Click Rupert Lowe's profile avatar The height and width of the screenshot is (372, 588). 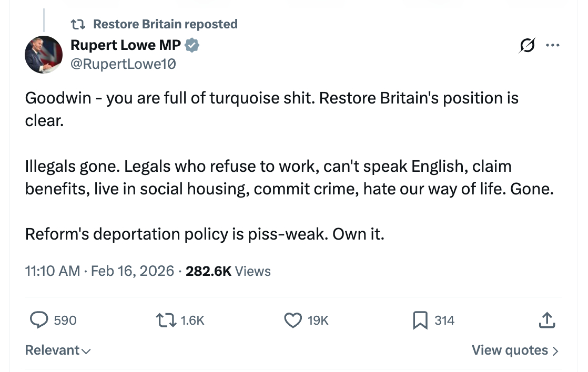[44, 55]
